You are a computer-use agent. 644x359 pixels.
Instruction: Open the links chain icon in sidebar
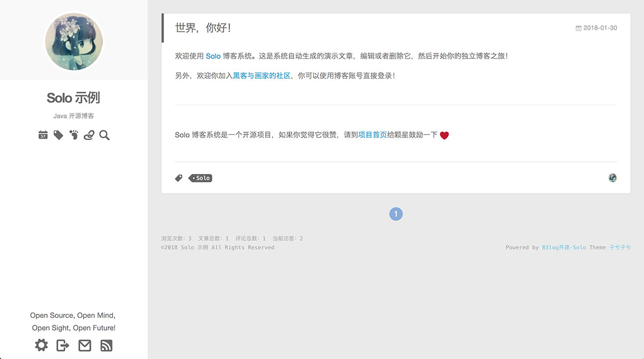89,135
